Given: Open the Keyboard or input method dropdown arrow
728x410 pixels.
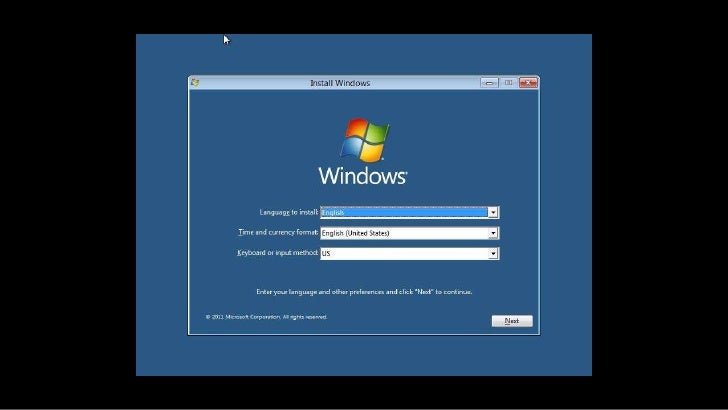Looking at the screenshot, I should tap(493, 254).
